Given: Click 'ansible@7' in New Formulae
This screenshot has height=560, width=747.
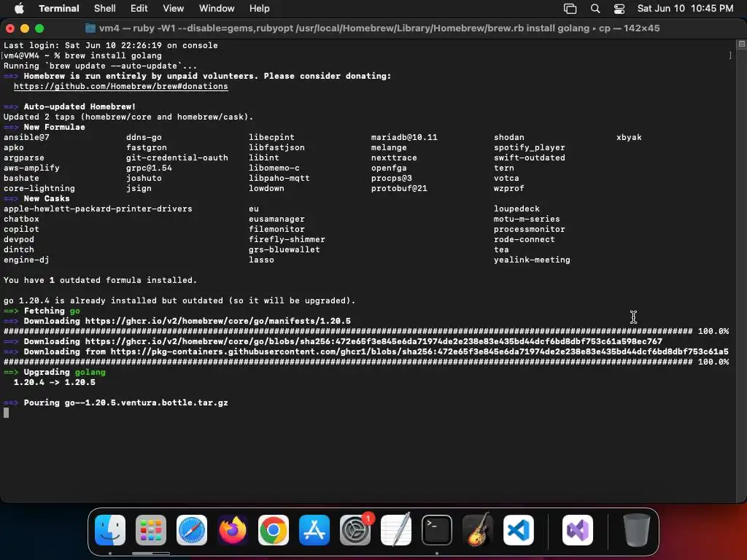Looking at the screenshot, I should click(x=26, y=137).
